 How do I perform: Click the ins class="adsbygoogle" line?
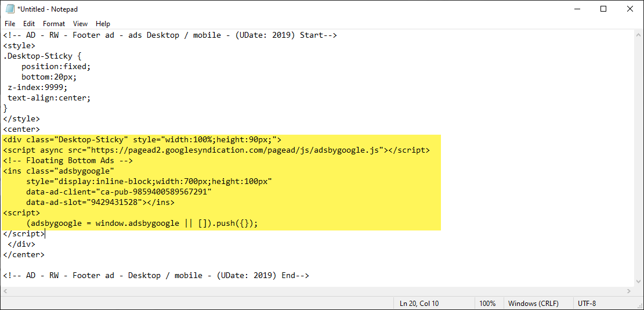tap(59, 171)
